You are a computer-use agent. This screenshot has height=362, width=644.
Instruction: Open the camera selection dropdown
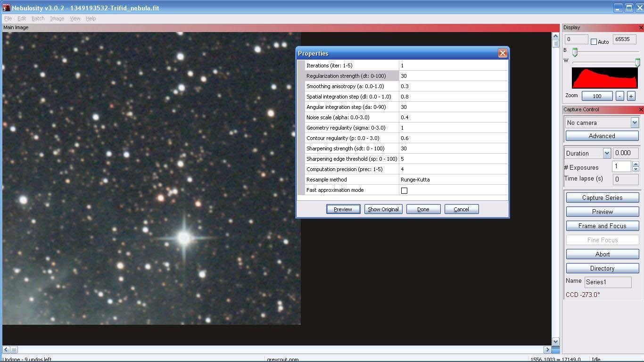[634, 123]
